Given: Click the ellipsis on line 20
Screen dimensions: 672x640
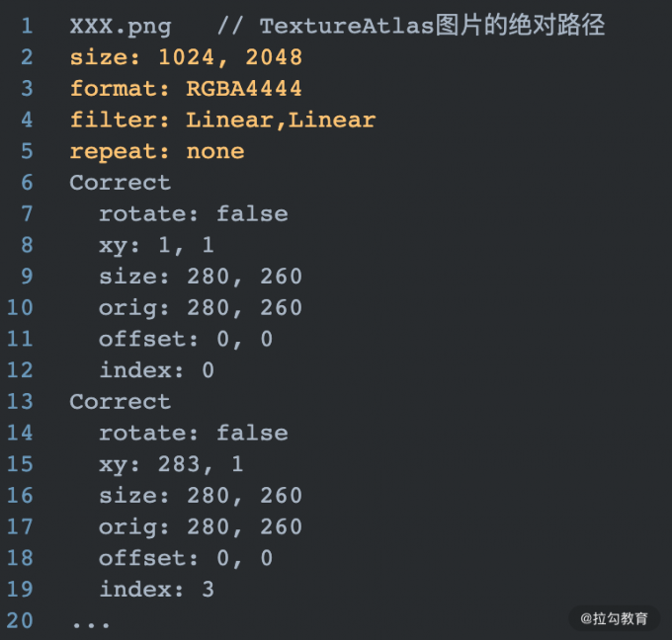Looking at the screenshot, I should [x=91, y=625].
